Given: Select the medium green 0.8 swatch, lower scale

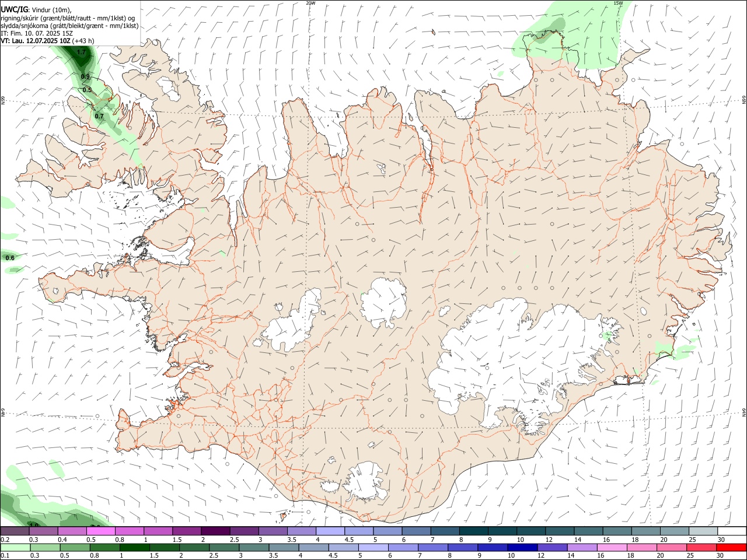Looking at the screenshot, I should point(104,548).
